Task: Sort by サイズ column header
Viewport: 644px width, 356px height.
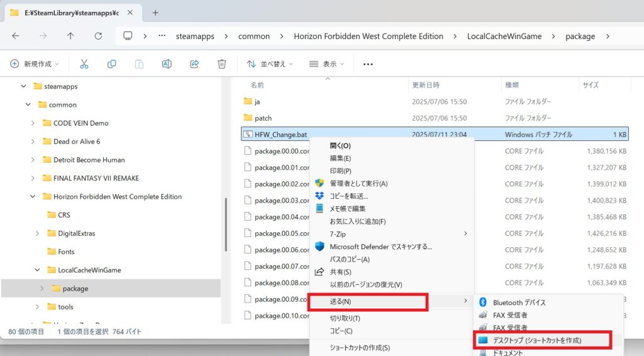Action: 591,85
